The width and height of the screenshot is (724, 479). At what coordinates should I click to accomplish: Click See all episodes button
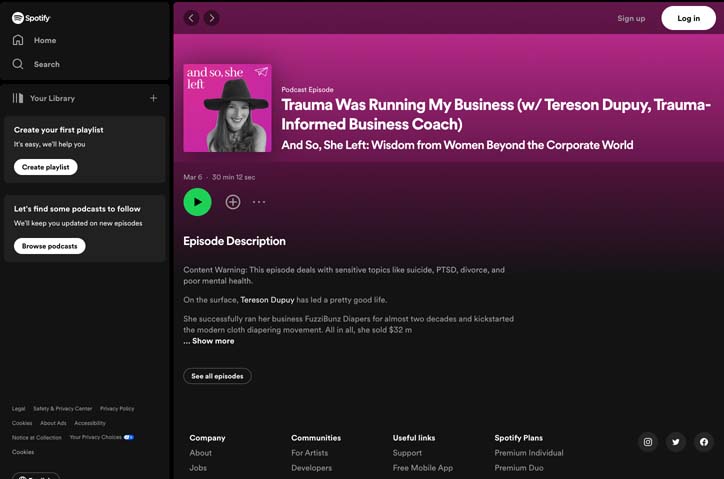(217, 376)
